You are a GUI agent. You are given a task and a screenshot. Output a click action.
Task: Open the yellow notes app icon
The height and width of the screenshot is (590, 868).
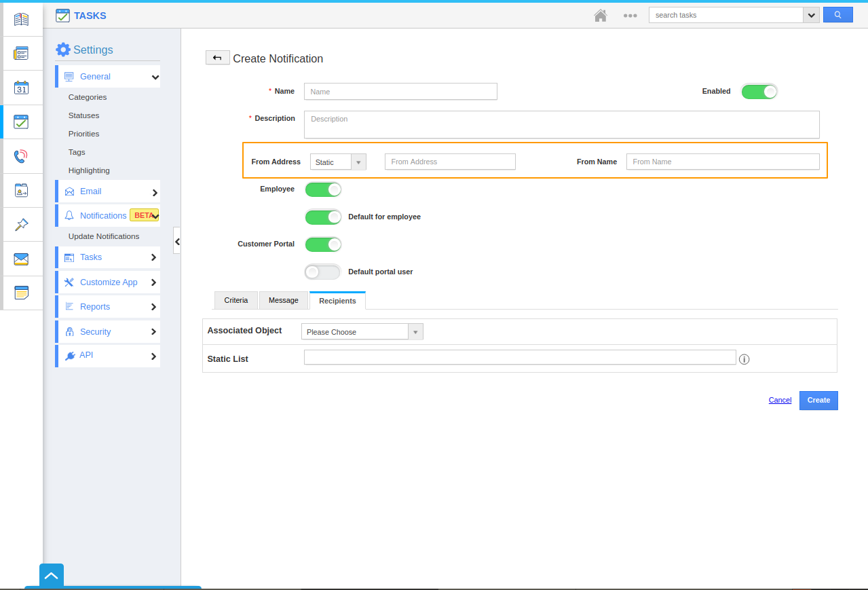(22, 293)
